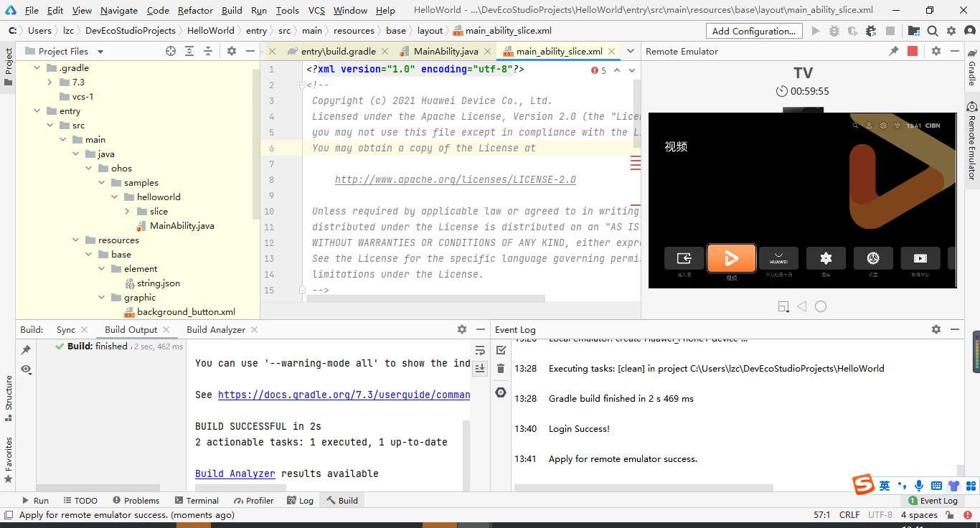The width and height of the screenshot is (980, 528).
Task: Click the Run play icon in toolbar
Action: click(x=816, y=31)
